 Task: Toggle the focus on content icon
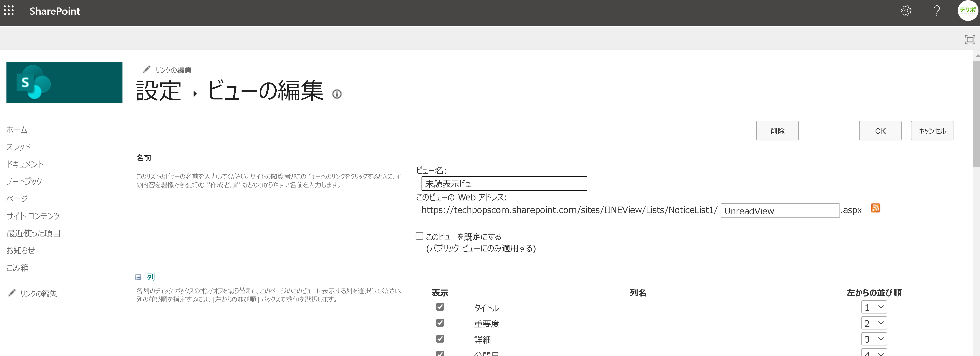click(x=970, y=39)
